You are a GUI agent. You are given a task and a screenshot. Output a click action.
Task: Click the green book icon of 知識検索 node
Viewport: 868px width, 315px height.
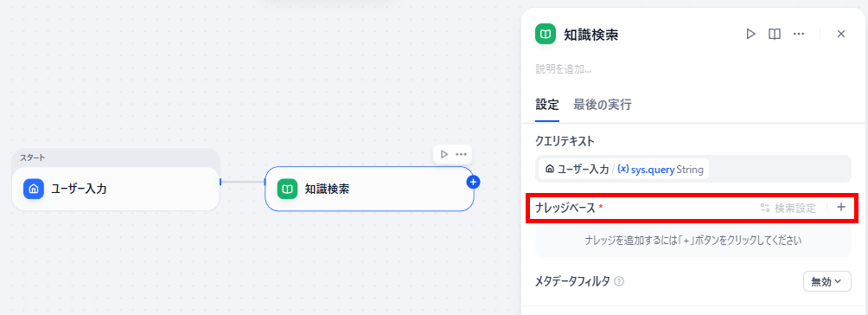pos(287,189)
